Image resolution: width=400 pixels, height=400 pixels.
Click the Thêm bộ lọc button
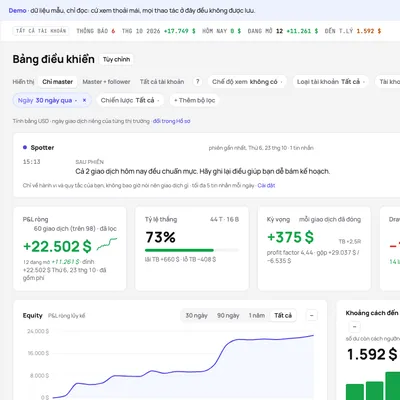click(194, 100)
